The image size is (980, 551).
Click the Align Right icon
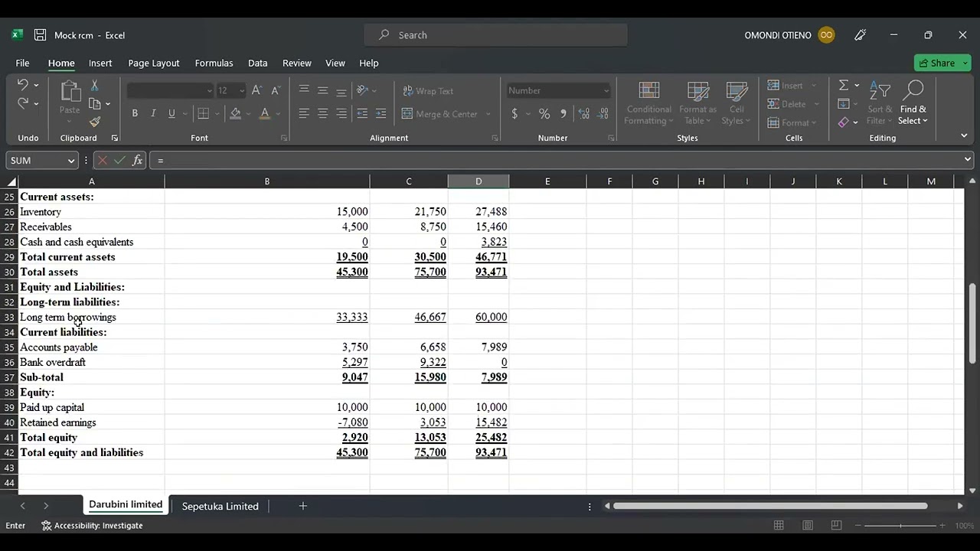tap(341, 113)
